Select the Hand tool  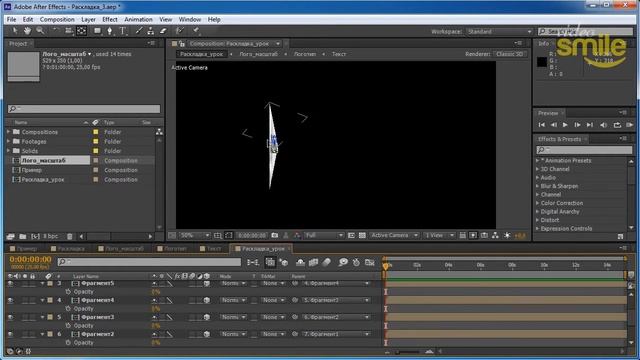click(27, 31)
